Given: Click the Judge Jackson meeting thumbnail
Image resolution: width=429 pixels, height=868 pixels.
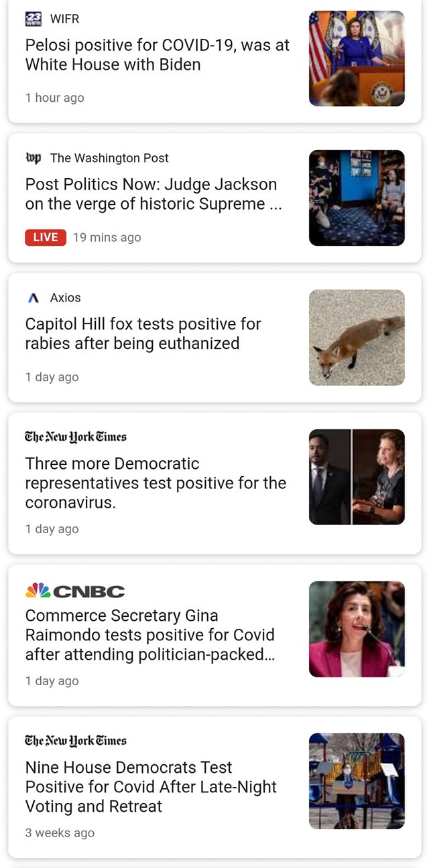Looking at the screenshot, I should coord(357,198).
